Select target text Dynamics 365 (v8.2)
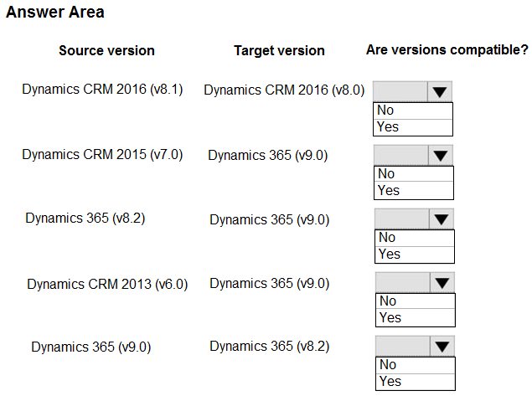This screenshot has width=532, height=396. coord(270,347)
